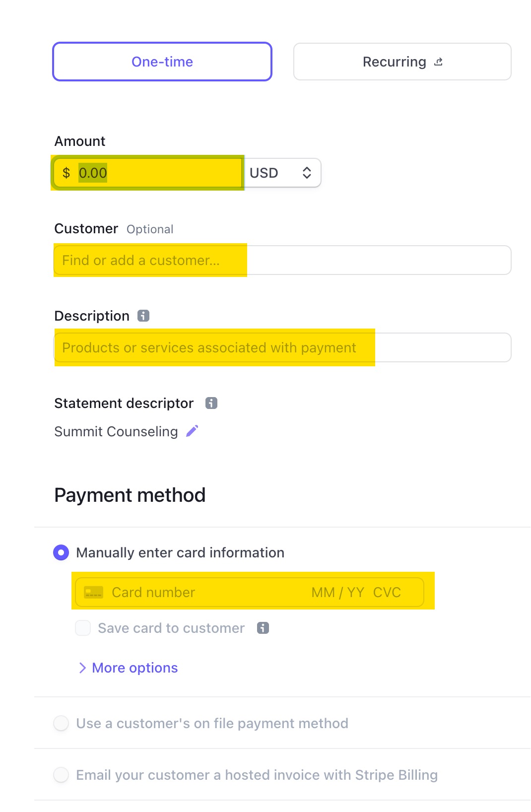
Task: Click the external link icon on the Recurring tab
Action: coord(439,61)
